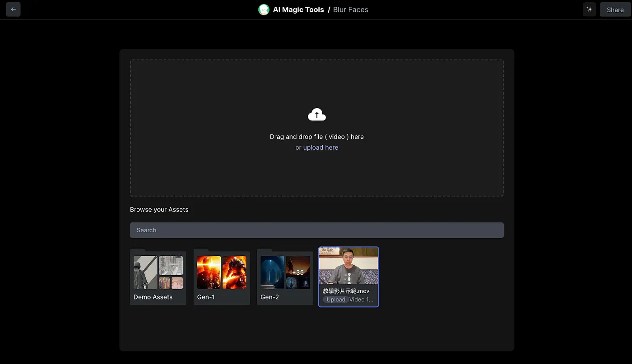Click the 'Drag and drop file ( video ) here' text
Viewport: 632px width, 364px height.
[317, 137]
